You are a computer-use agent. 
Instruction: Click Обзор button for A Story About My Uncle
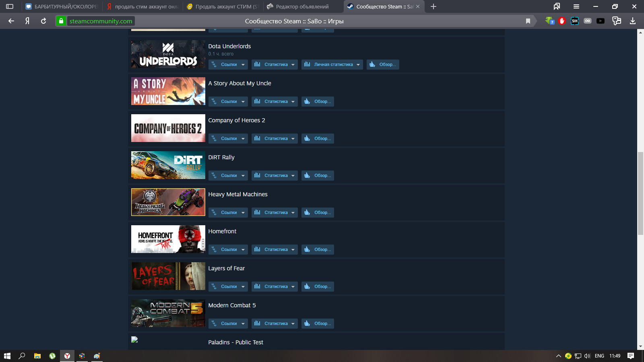click(x=318, y=101)
